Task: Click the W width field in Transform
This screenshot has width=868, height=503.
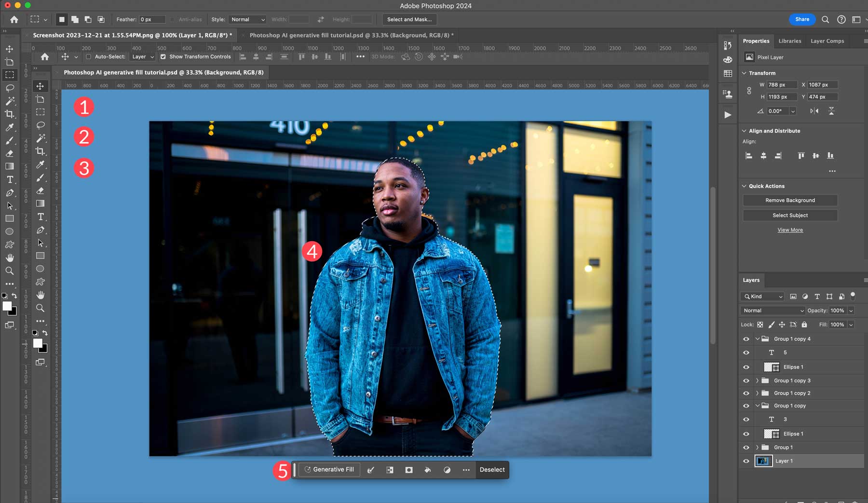Action: click(781, 84)
